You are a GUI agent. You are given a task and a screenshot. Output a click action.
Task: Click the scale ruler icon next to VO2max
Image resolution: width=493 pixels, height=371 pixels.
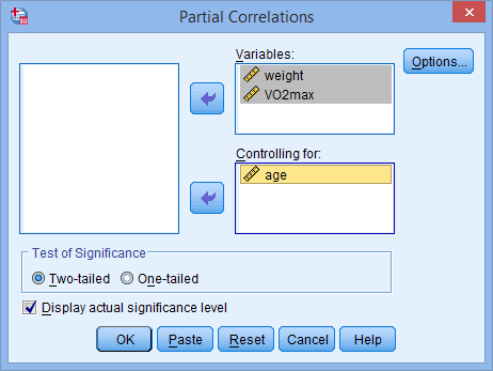[x=251, y=94]
